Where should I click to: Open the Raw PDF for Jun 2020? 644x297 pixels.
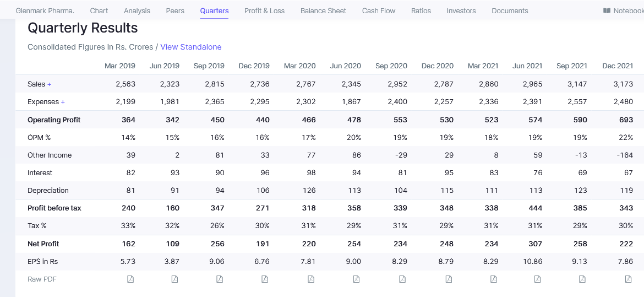tap(356, 279)
